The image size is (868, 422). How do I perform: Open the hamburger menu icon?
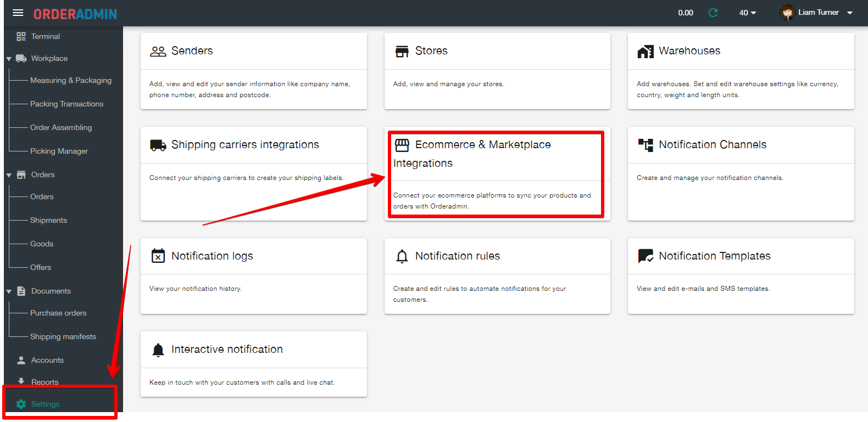(x=18, y=13)
